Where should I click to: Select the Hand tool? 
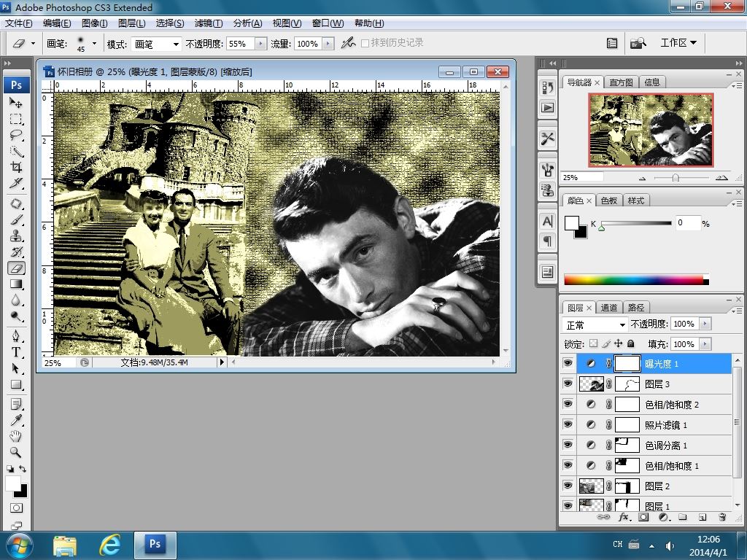(x=16, y=436)
